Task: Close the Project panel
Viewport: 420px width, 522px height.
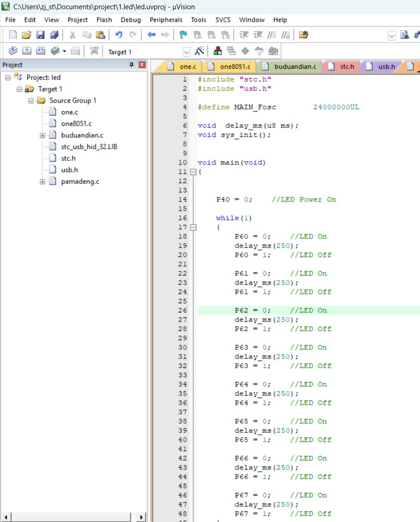Action: [x=142, y=65]
